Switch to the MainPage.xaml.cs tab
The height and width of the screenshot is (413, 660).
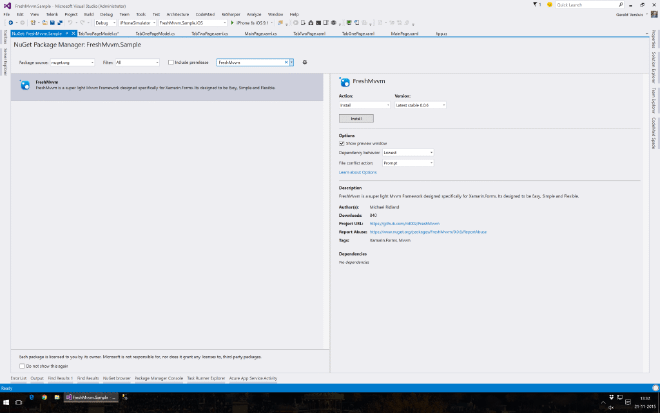pyautogui.click(x=261, y=33)
